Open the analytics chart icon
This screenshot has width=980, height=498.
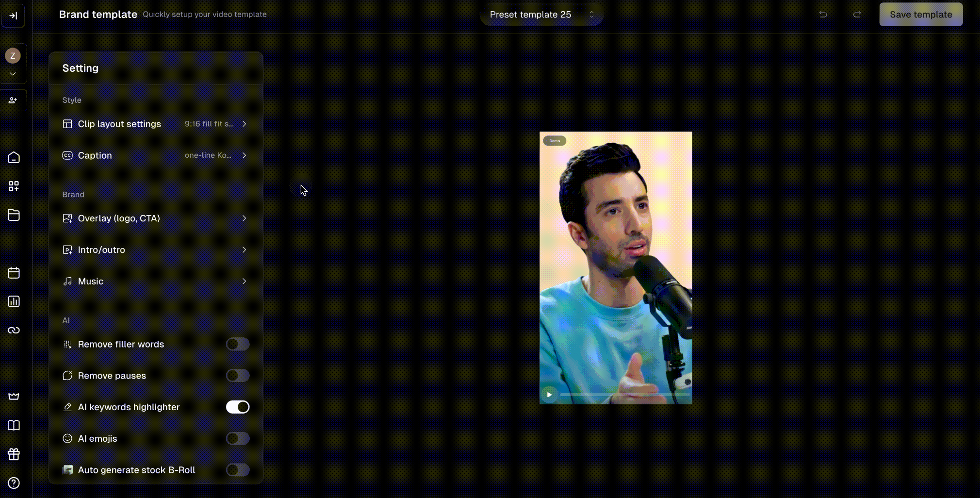coord(14,301)
